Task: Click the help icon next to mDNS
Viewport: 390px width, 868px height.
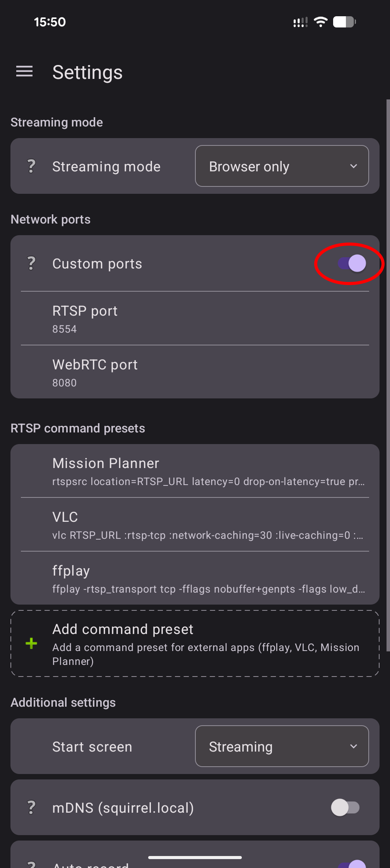Action: (31, 808)
